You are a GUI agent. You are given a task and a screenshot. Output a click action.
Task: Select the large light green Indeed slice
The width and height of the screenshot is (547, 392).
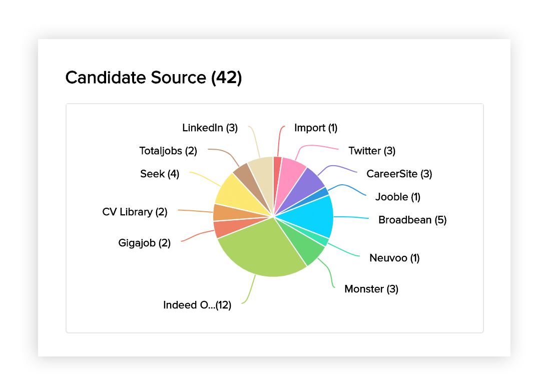pos(260,250)
